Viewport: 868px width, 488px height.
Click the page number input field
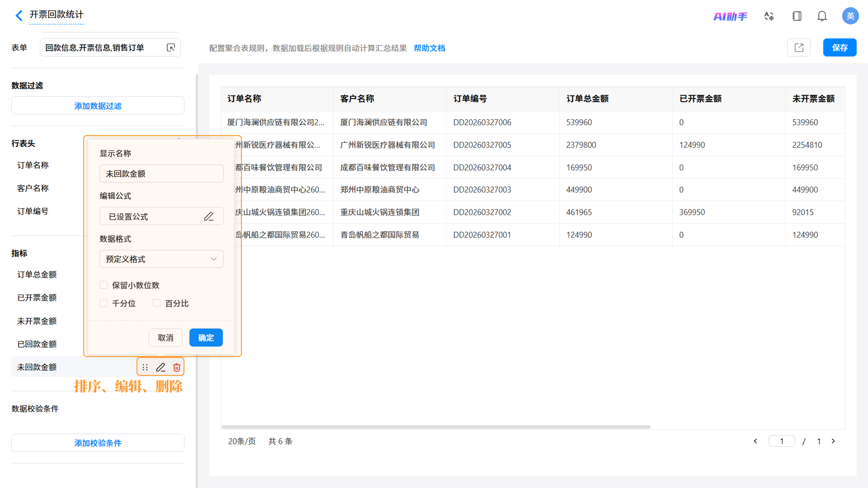point(782,441)
